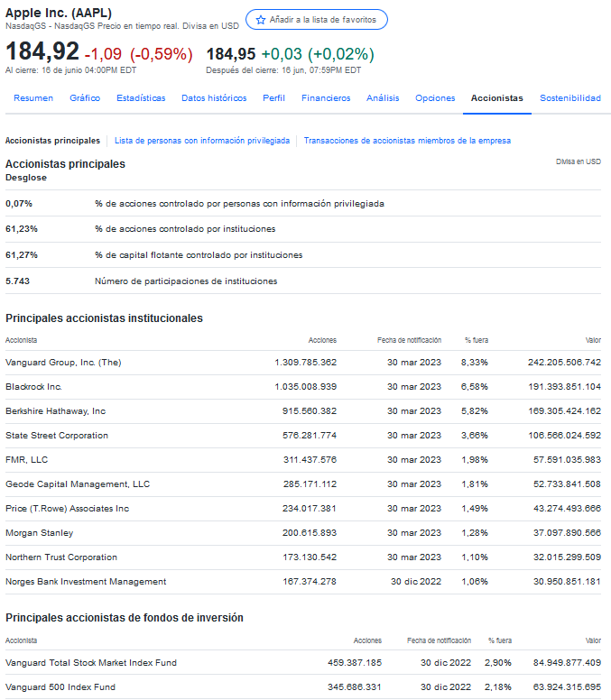
Task: Click the 5.743 institutions count
Action: (x=17, y=281)
